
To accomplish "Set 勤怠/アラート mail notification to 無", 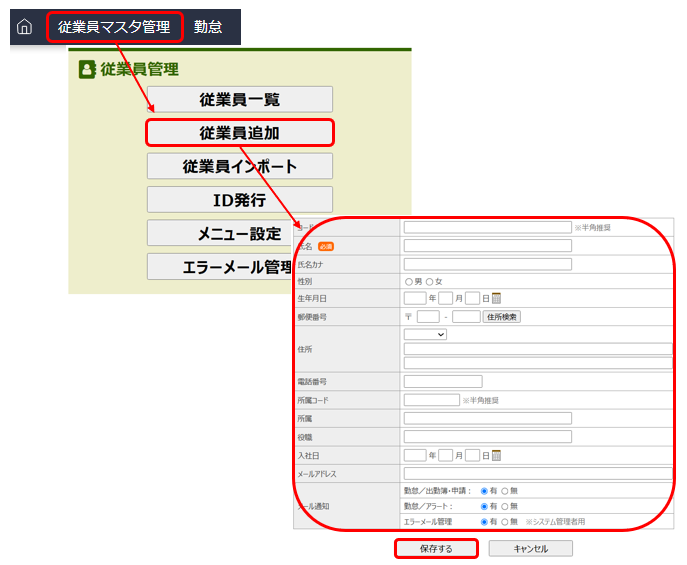I will [505, 507].
